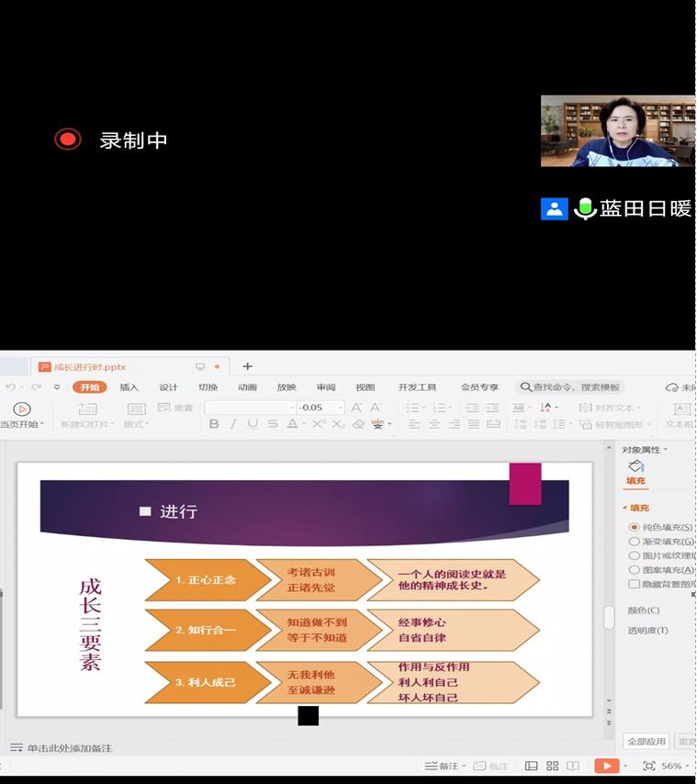This screenshot has height=784, width=697.
Task: Switch to the 动画 ribbon tab
Action: click(247, 387)
